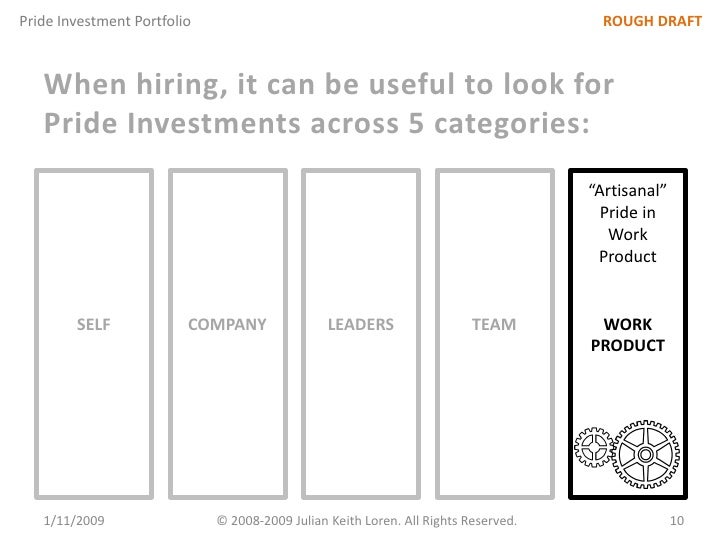Click the large gear icon

click(645, 455)
